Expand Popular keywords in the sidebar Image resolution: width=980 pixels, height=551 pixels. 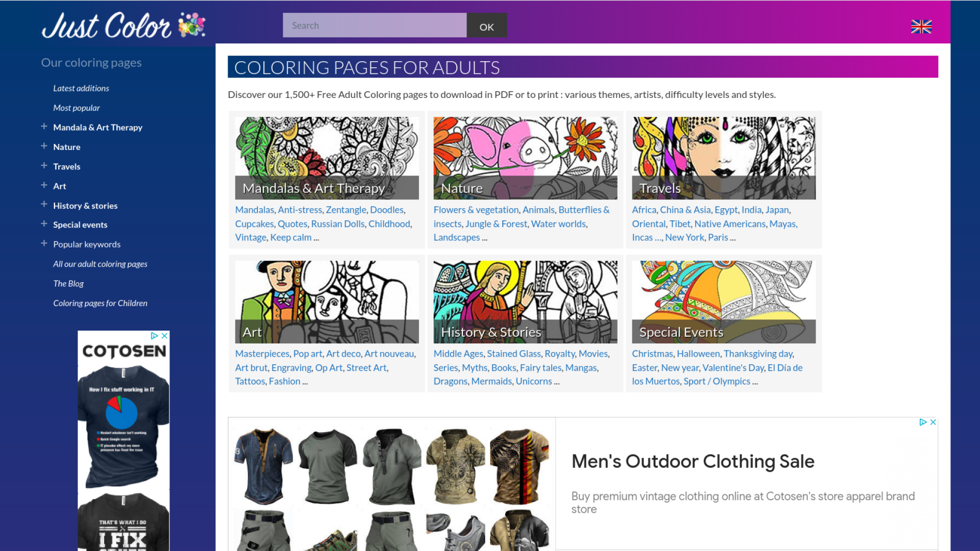click(x=44, y=243)
